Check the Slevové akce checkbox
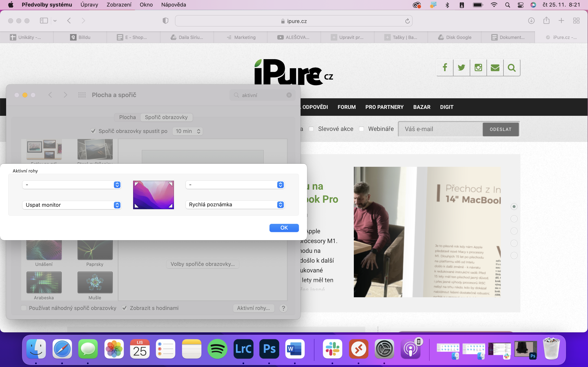588x367 pixels. tap(311, 129)
